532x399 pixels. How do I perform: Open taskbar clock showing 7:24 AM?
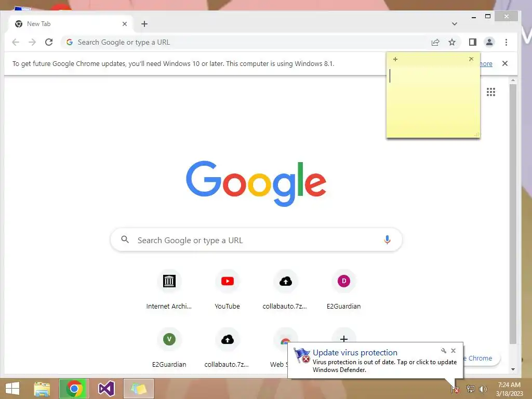(509, 389)
